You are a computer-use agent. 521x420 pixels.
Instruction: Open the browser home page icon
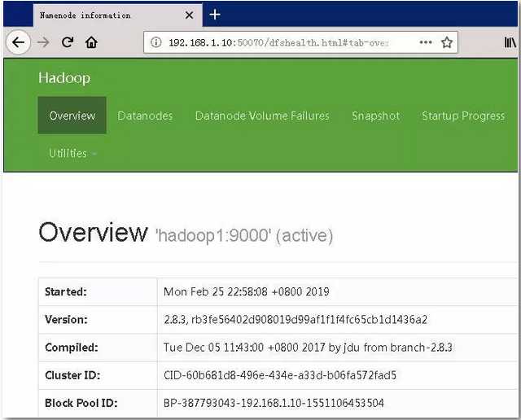tap(91, 42)
